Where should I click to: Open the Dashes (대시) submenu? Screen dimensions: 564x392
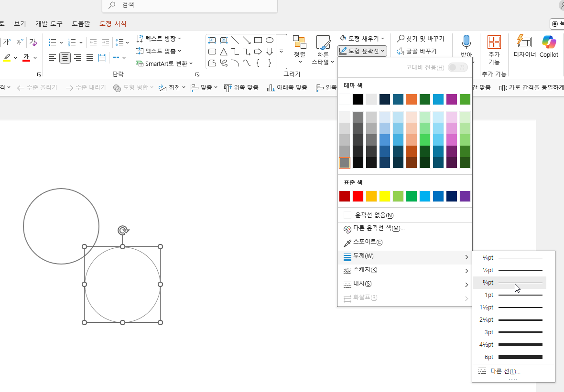coord(405,284)
